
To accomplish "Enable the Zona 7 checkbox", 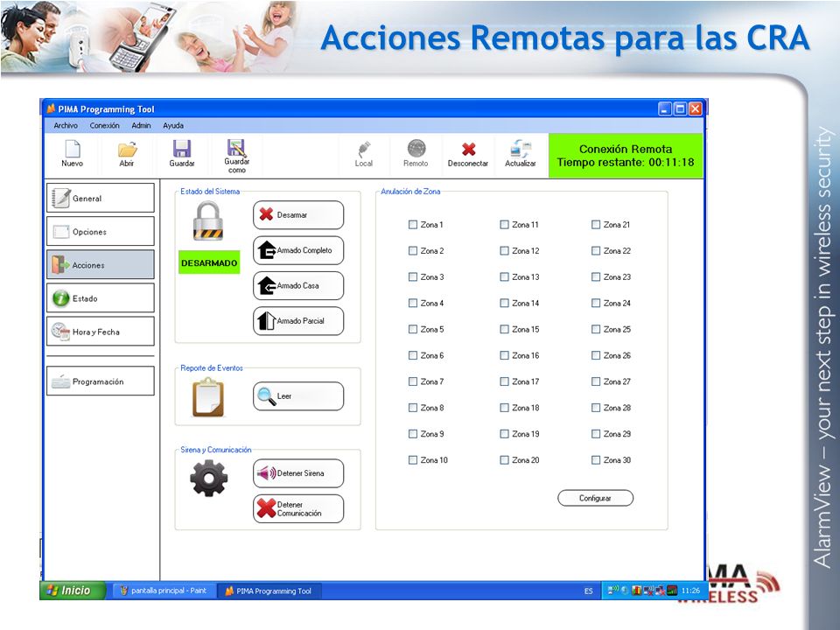I will [x=412, y=381].
